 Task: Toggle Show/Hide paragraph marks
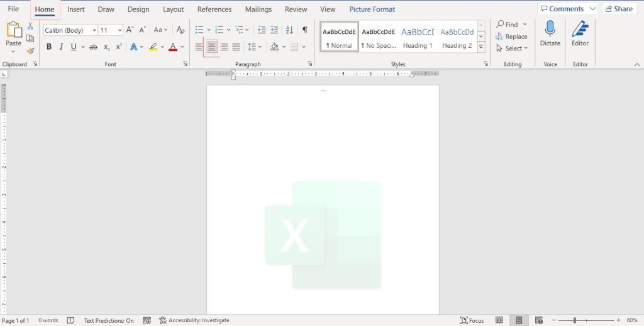[305, 30]
